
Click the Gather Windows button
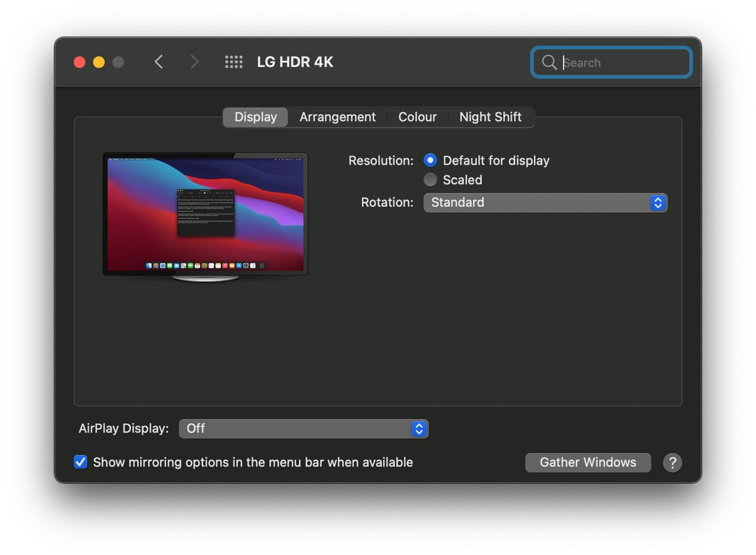(588, 463)
